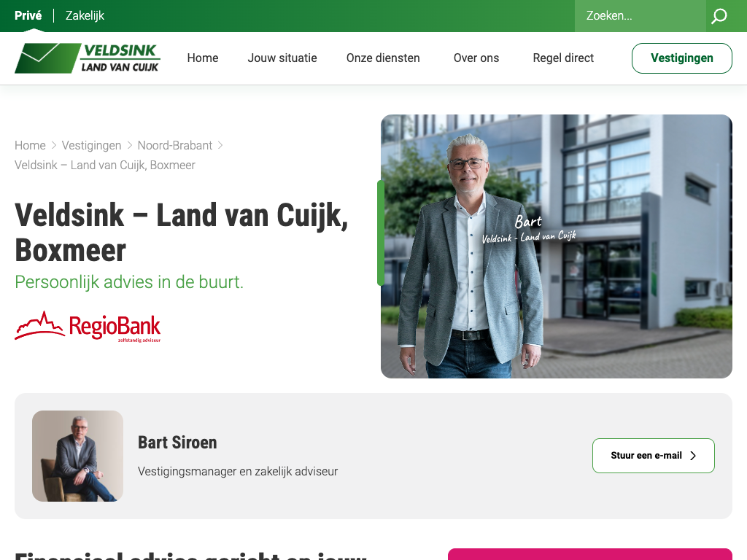
Task: Open the Noord-Brabant breadcrumb link
Action: pos(175,145)
